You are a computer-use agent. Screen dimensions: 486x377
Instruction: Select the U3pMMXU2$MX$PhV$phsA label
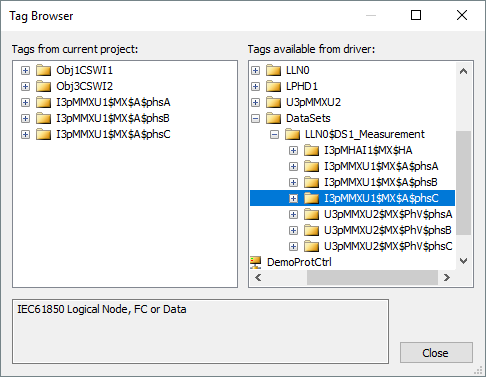tap(388, 215)
